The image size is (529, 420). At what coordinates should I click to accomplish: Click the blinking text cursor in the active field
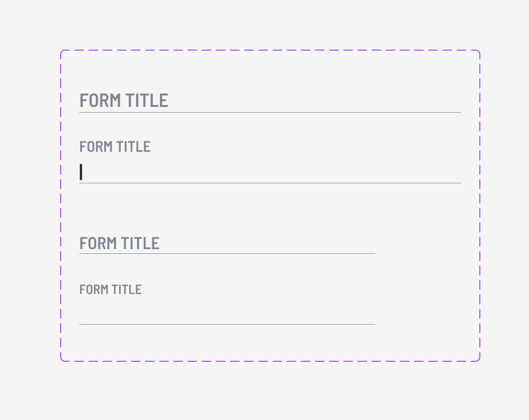point(81,172)
